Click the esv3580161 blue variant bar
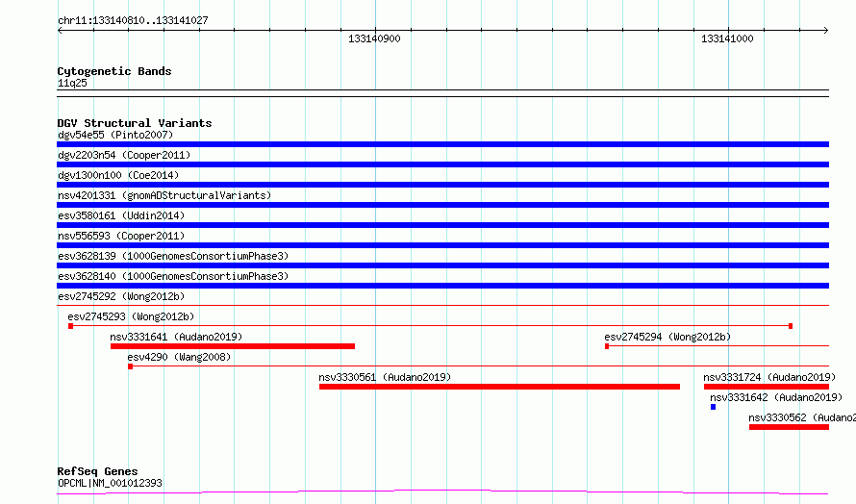The image size is (856, 504). (442, 225)
